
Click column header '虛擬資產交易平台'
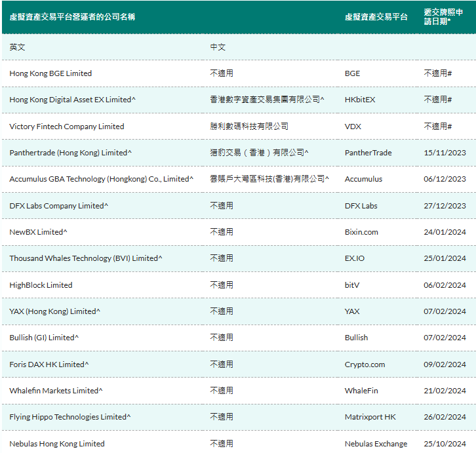tap(376, 16)
